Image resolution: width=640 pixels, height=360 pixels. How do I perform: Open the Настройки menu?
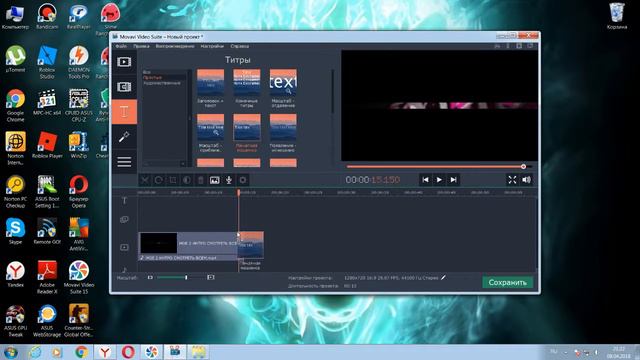point(212,46)
